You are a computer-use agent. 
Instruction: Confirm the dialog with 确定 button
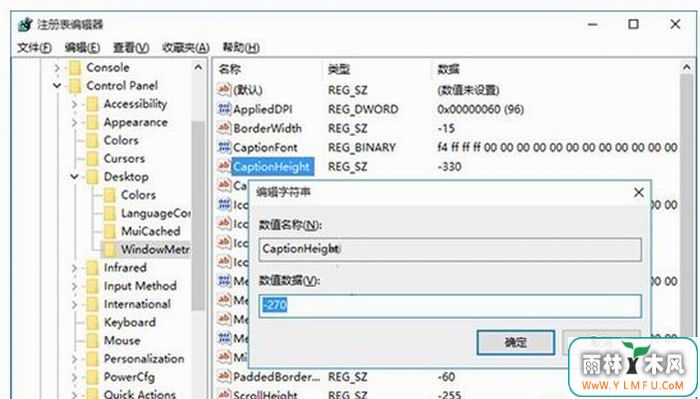tap(516, 342)
